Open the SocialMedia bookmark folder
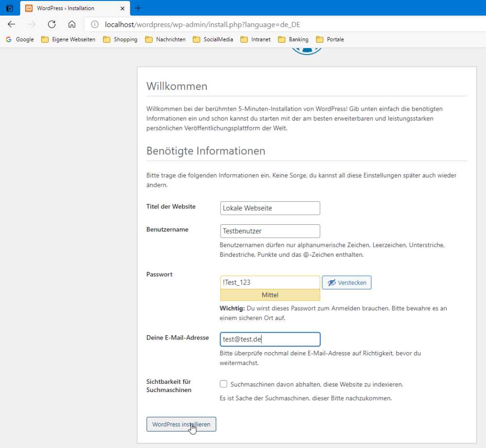This screenshot has height=448, width=486. [x=213, y=39]
